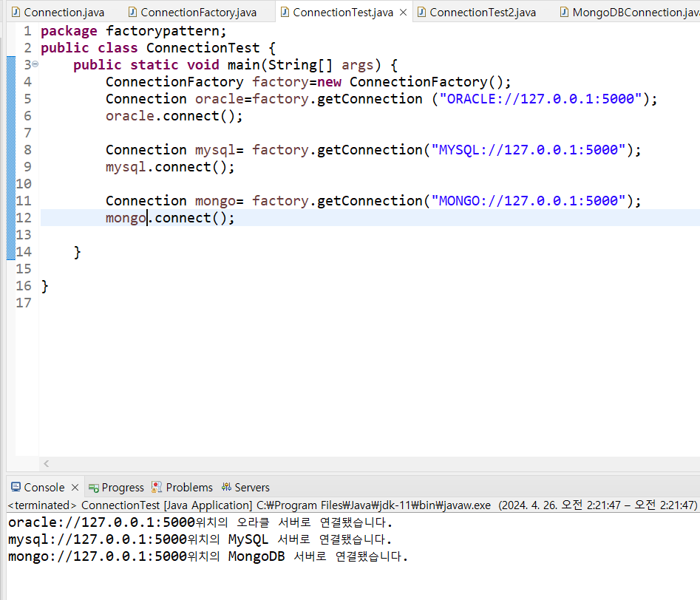Click the console output line starting with mongo://
This screenshot has width=700, height=600.
coord(208,556)
